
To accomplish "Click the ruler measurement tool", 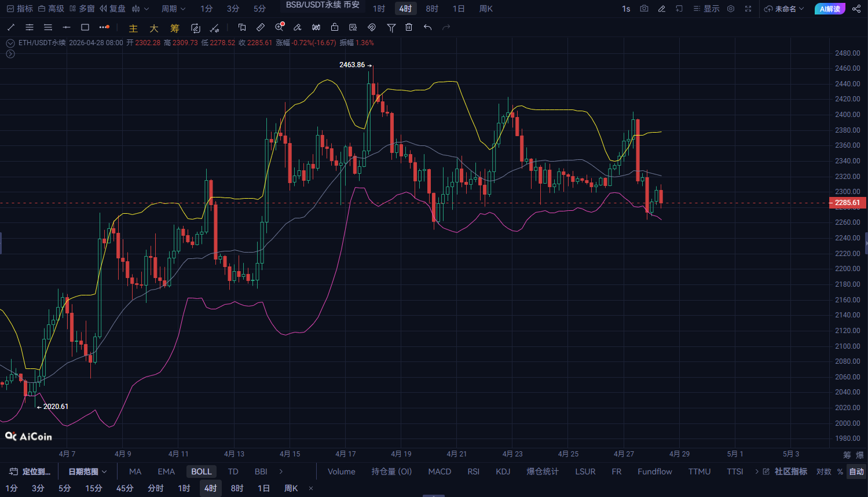I will pos(261,27).
